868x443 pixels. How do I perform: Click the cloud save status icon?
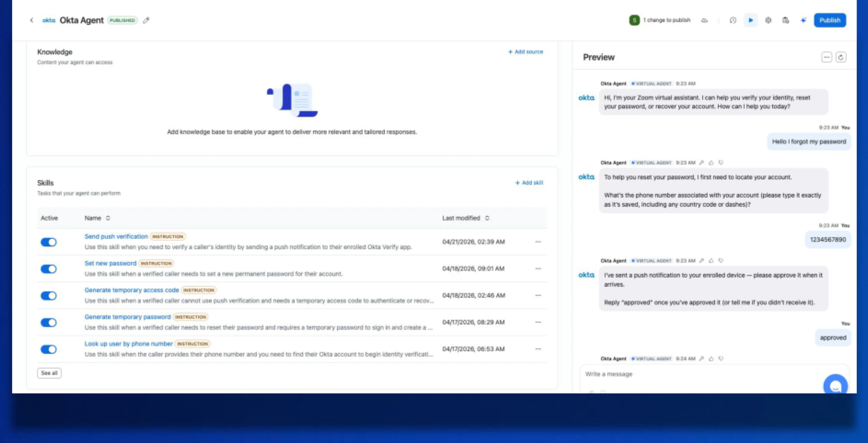click(x=704, y=20)
